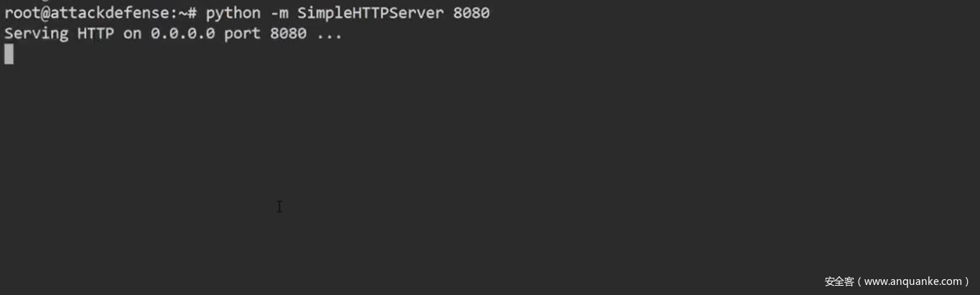Click the word "port" in the output

pos(242,33)
